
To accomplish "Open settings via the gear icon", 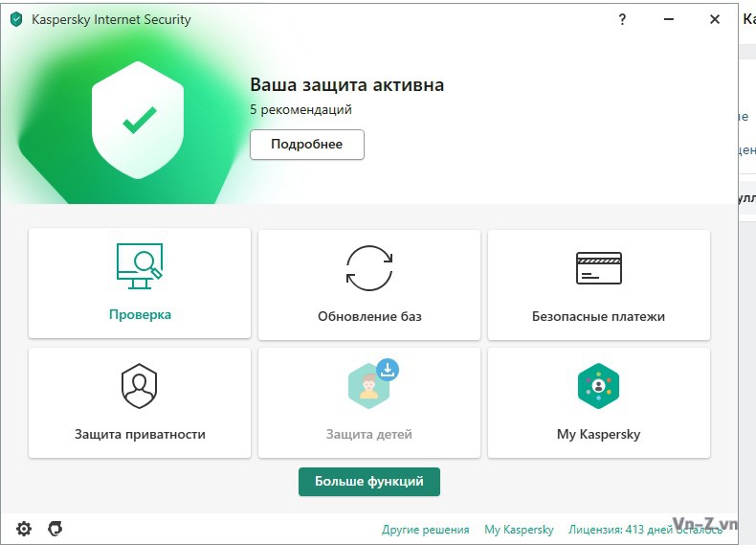I will (x=24, y=529).
